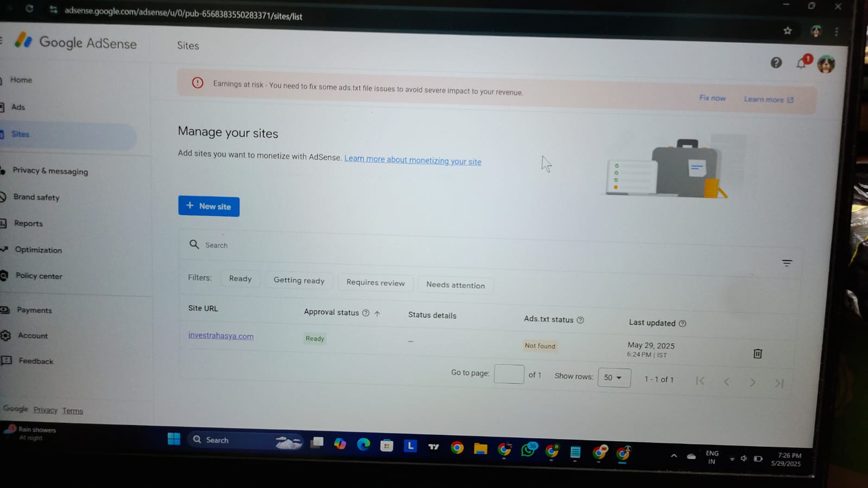The width and height of the screenshot is (868, 488).
Task: Open Payments section
Action: coord(34,310)
